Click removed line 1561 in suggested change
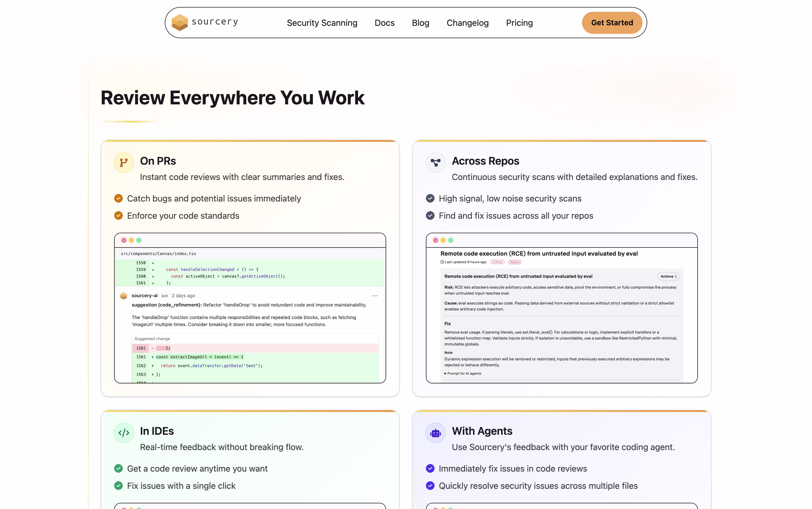Viewport: 812px width, 509px height. [255, 348]
